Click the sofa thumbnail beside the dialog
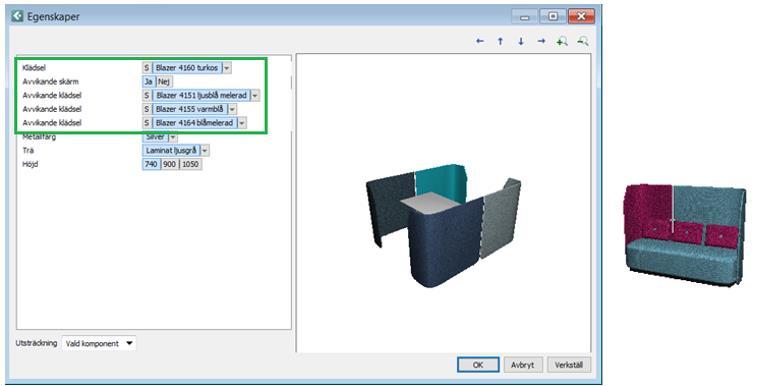The image size is (768, 386). 684,235
